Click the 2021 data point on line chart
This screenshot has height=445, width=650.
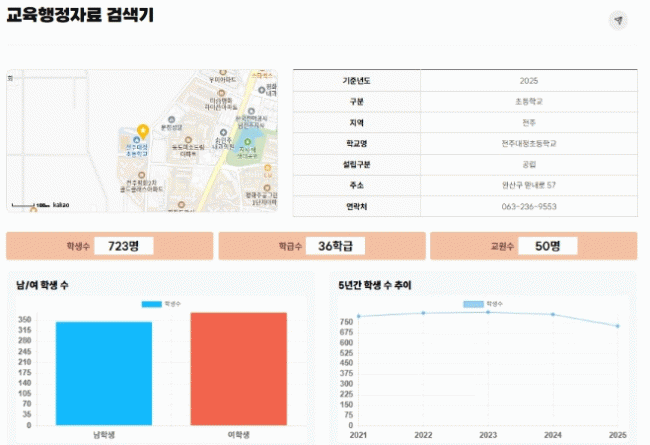point(358,316)
